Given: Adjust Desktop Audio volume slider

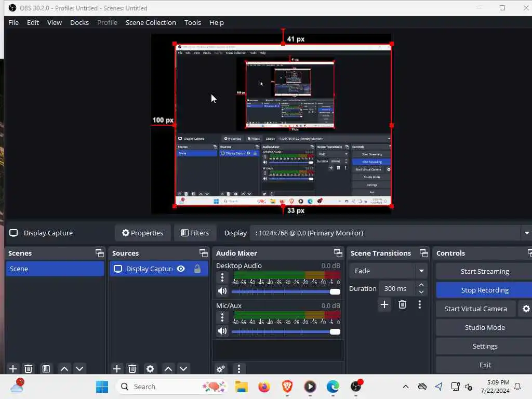Looking at the screenshot, I should [x=286, y=291].
